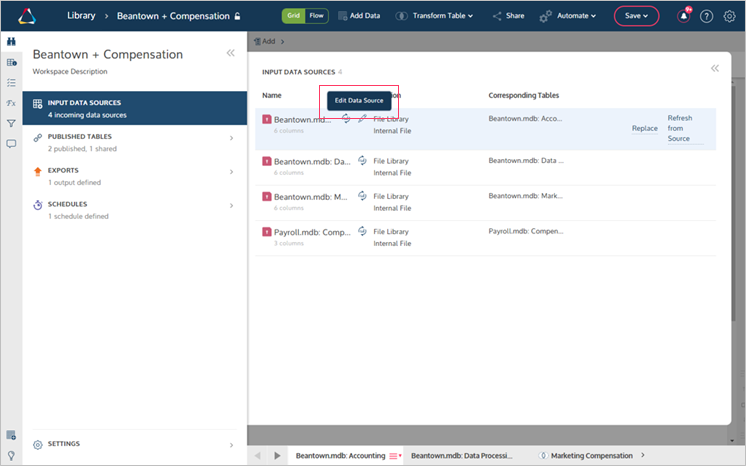Click the pencil edit icon on first data source
The image size is (746, 466).
[362, 119]
